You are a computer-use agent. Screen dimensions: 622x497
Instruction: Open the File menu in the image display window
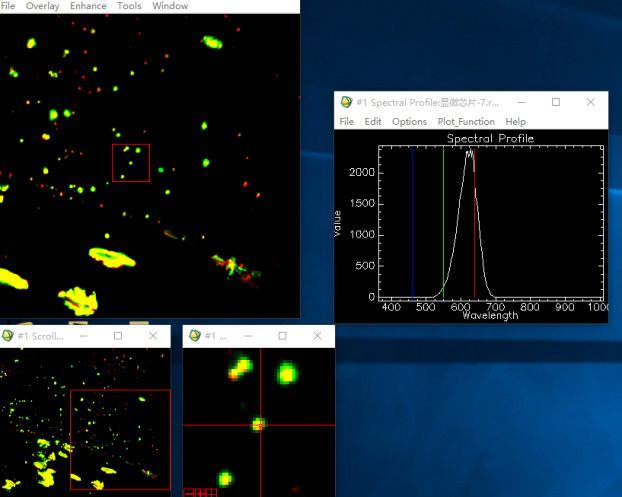click(x=7, y=6)
